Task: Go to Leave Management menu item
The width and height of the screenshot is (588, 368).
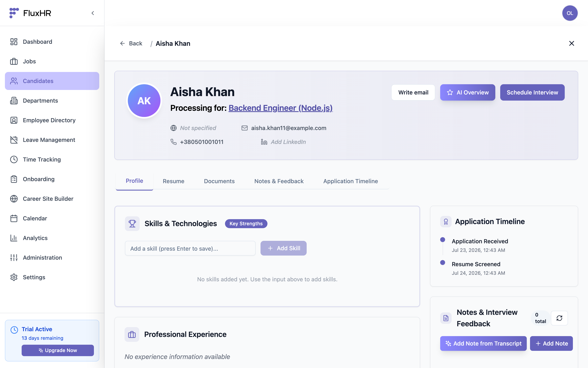Action: click(52, 140)
